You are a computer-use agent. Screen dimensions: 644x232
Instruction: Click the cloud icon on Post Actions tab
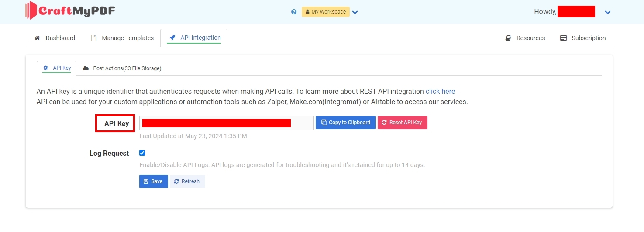(x=86, y=68)
